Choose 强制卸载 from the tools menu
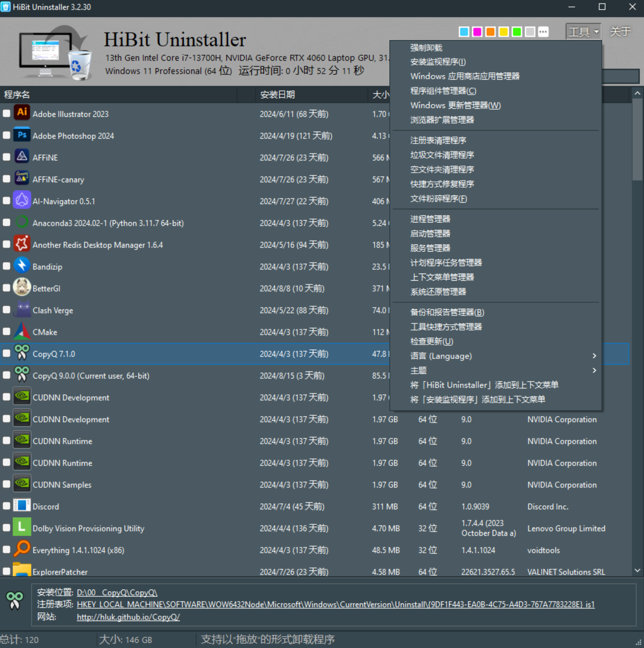Viewport: 644px width, 648px height. coord(496,48)
